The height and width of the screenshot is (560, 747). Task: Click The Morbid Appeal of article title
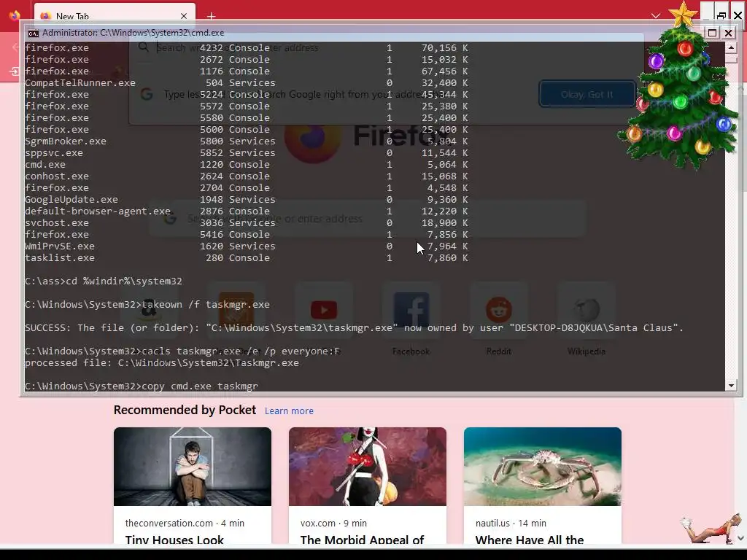pos(362,540)
